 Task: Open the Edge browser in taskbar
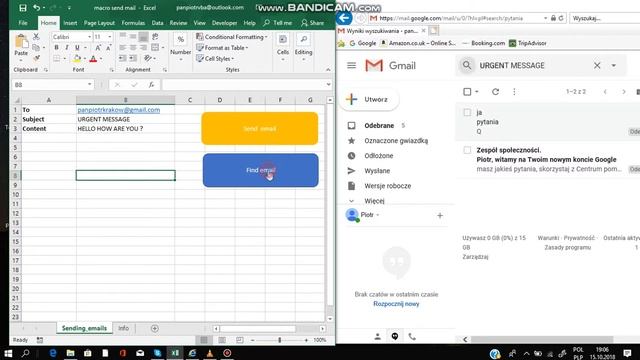(53, 353)
